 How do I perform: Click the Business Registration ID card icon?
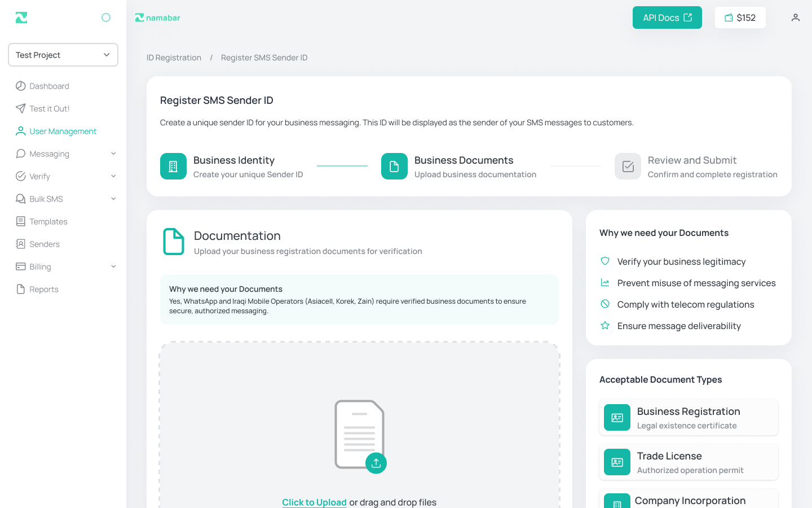click(617, 418)
